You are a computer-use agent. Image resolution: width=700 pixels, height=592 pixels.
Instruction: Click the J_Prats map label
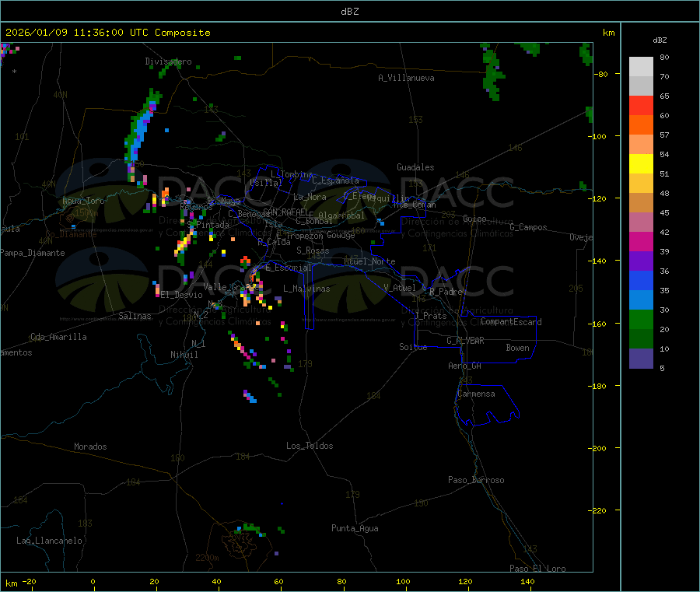[431, 316]
